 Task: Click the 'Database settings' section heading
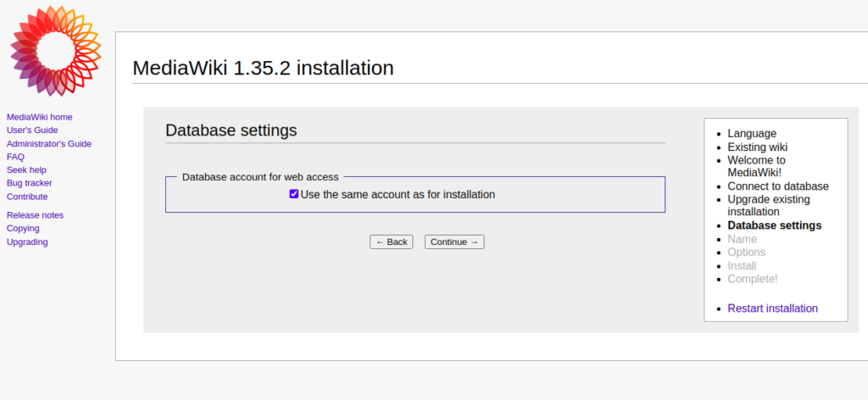(231, 131)
